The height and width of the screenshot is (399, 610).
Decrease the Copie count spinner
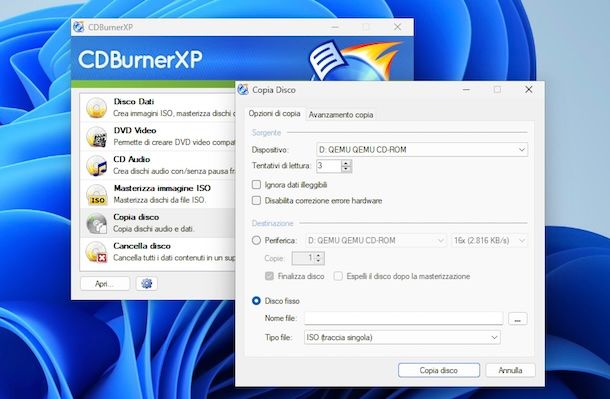(319, 261)
